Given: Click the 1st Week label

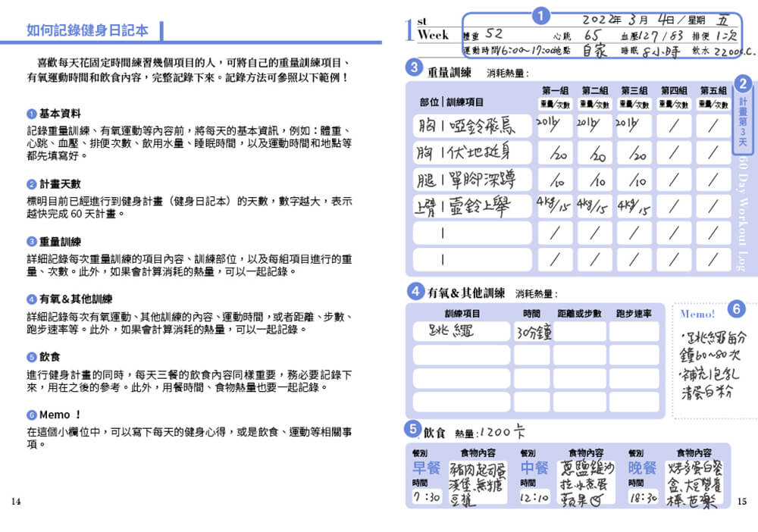Looking at the screenshot, I should (x=428, y=30).
